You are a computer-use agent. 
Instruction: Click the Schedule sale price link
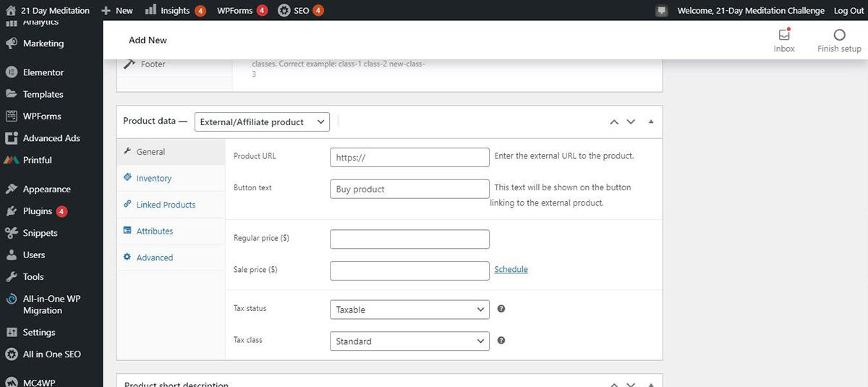point(511,270)
